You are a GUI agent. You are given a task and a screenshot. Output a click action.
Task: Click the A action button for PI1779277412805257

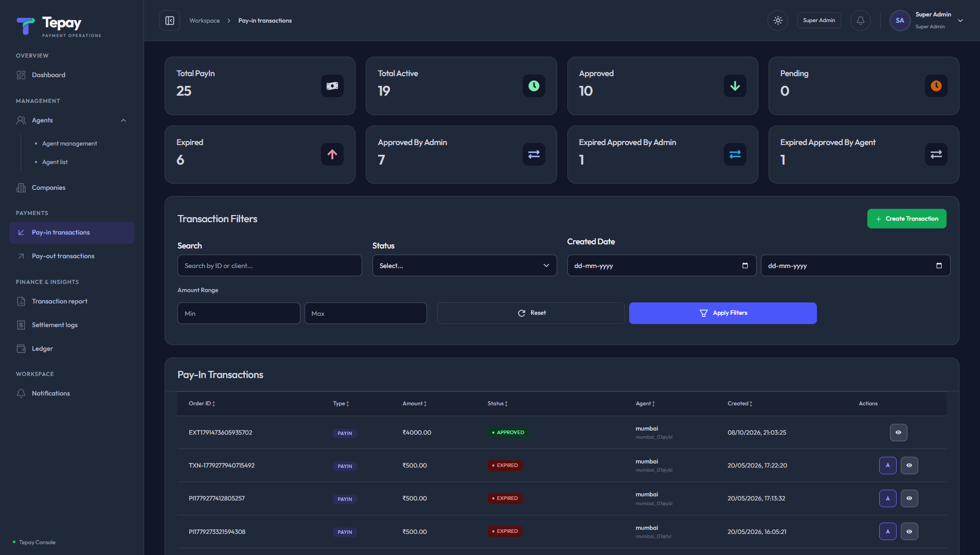pos(887,498)
